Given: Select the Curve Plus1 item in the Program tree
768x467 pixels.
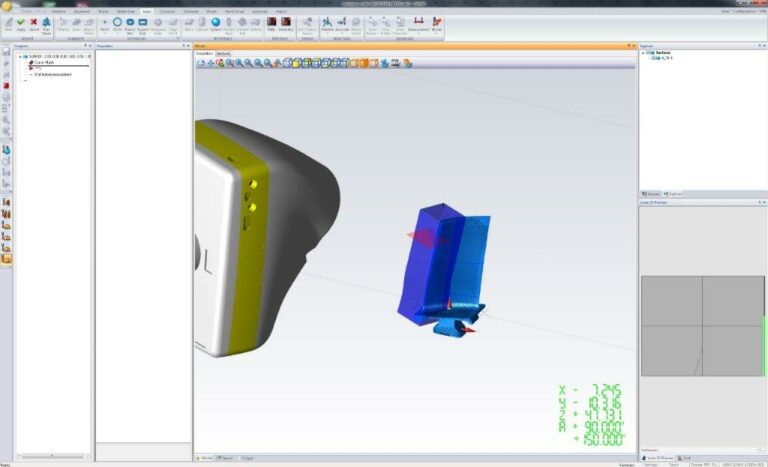Looking at the screenshot, I should pyautogui.click(x=44, y=63).
